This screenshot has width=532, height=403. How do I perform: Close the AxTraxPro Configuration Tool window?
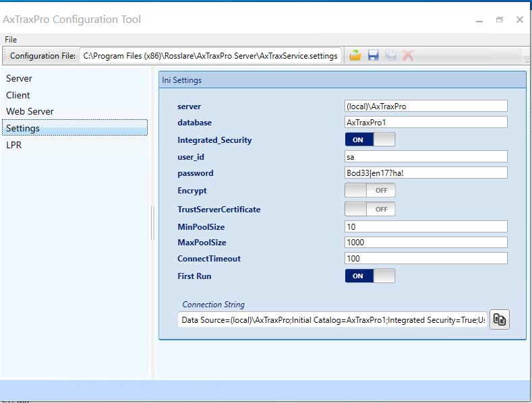click(520, 20)
